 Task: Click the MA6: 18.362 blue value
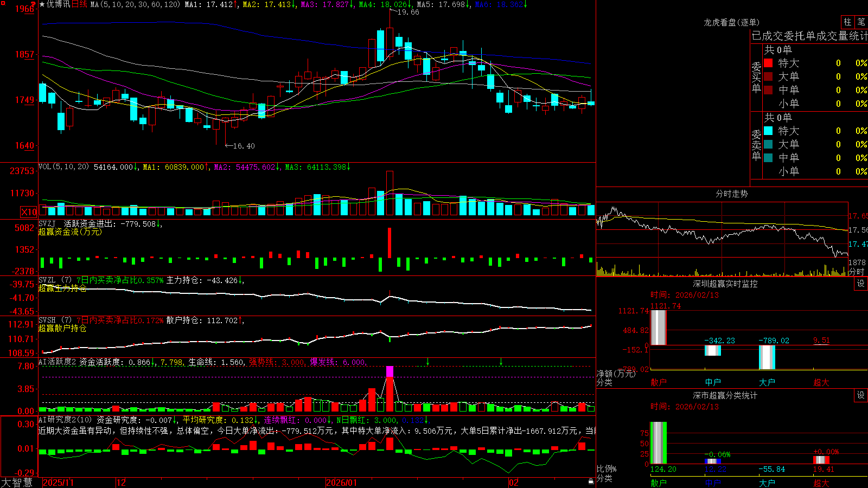pyautogui.click(x=499, y=4)
